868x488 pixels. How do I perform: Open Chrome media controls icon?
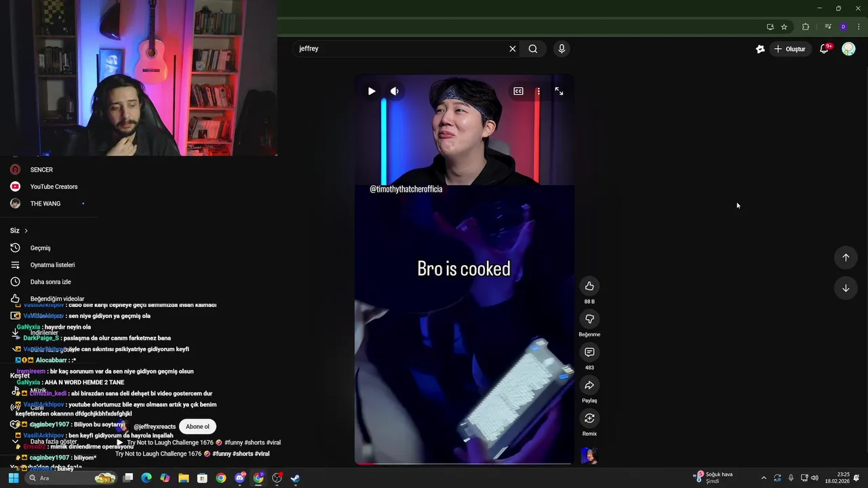(x=828, y=27)
